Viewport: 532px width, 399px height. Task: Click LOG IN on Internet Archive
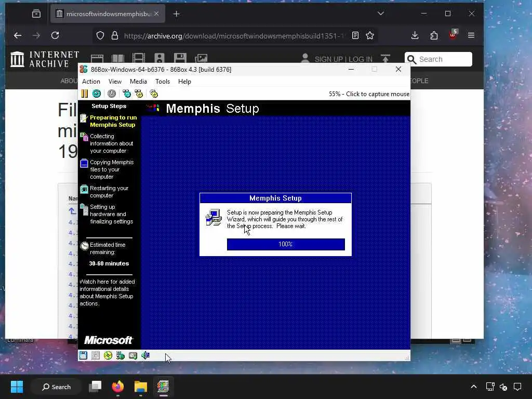pos(361,59)
